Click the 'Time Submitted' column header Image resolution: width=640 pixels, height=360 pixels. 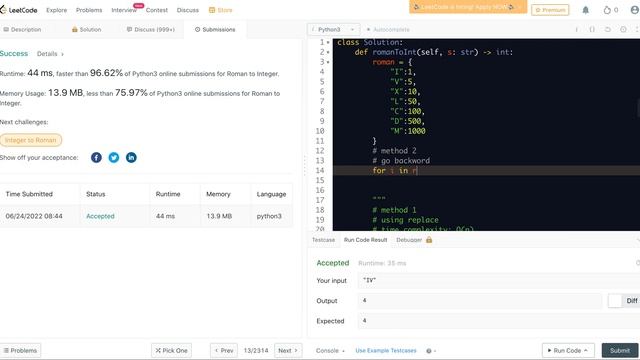[29, 194]
